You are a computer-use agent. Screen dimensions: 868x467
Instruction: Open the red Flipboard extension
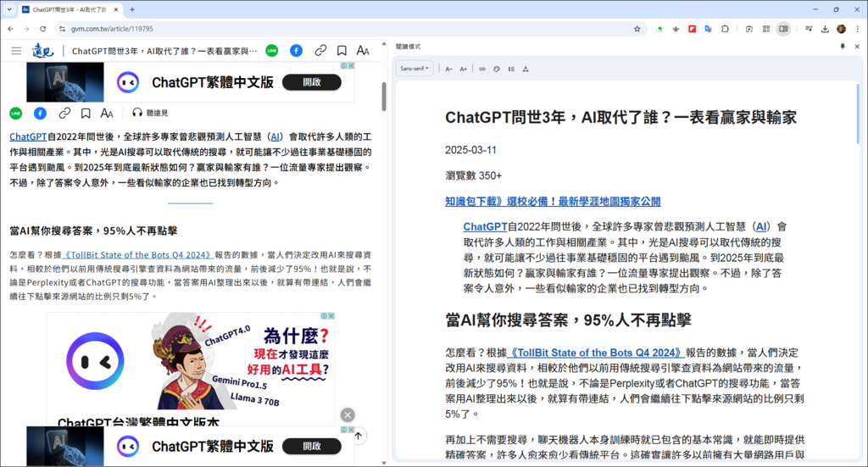click(692, 29)
